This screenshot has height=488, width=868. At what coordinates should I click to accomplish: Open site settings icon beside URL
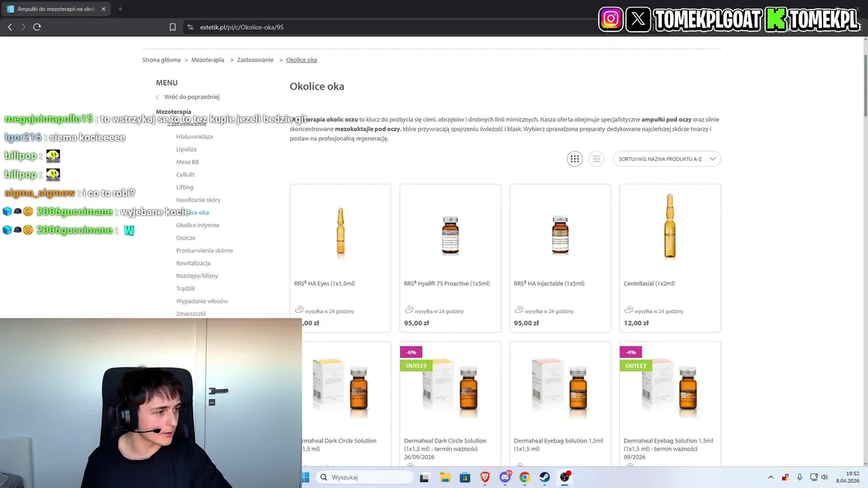tap(191, 27)
